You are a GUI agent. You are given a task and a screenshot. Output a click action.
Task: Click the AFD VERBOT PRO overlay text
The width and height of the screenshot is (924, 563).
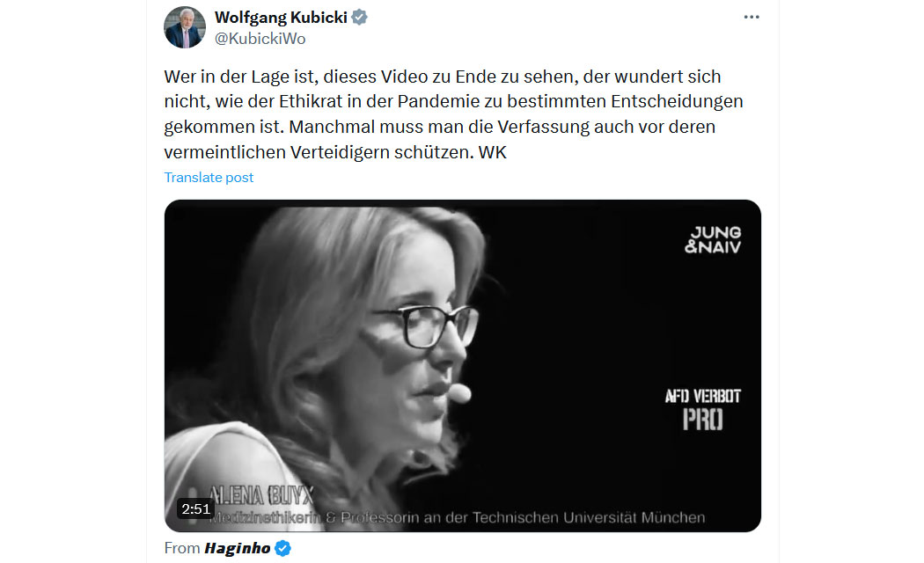point(703,409)
